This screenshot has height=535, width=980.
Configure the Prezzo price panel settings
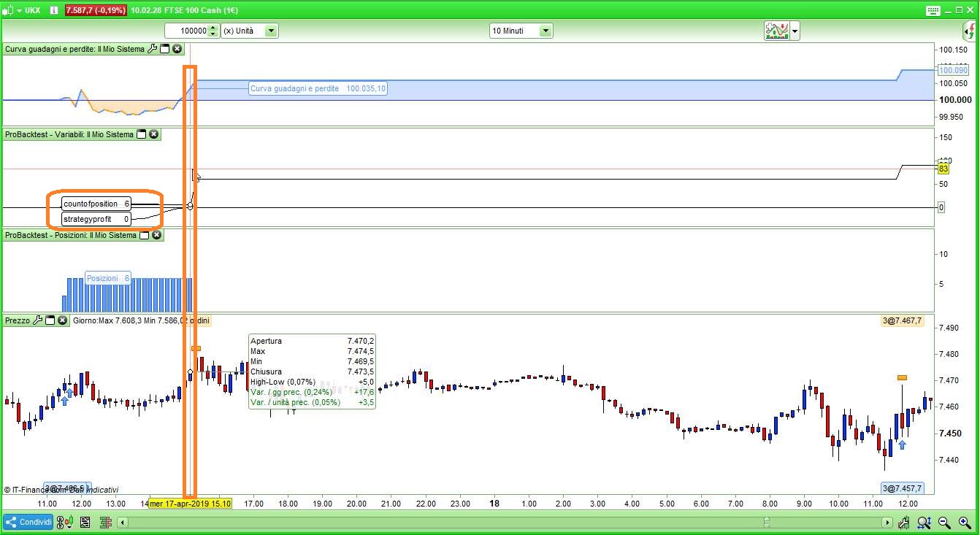click(x=38, y=320)
